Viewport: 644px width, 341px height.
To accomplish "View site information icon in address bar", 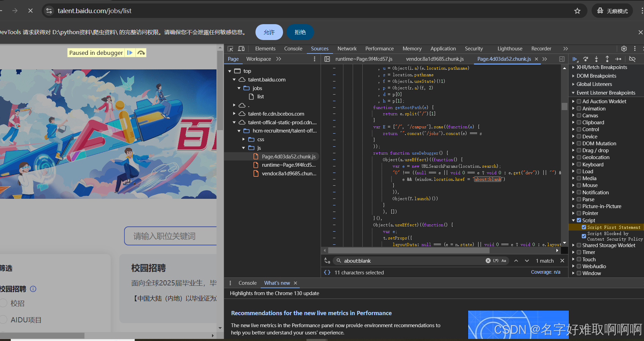I will click(x=49, y=11).
